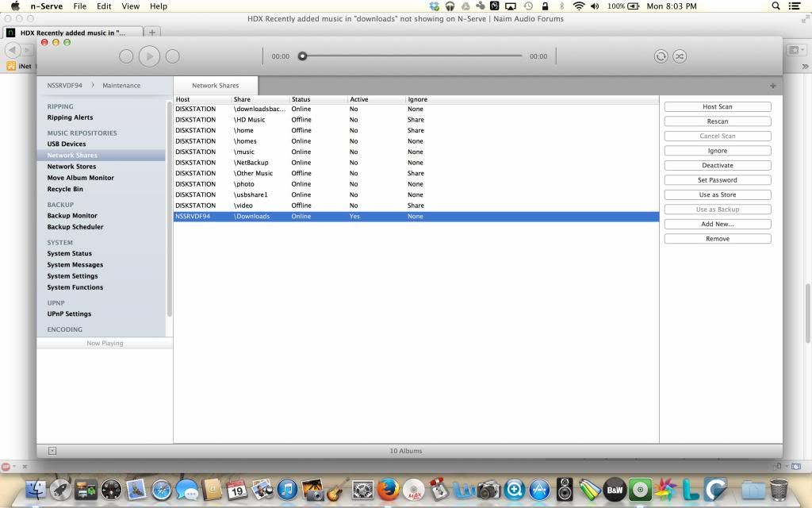Click the Dropbox icon in the menu bar
This screenshot has width=812, height=508.
(435, 6)
